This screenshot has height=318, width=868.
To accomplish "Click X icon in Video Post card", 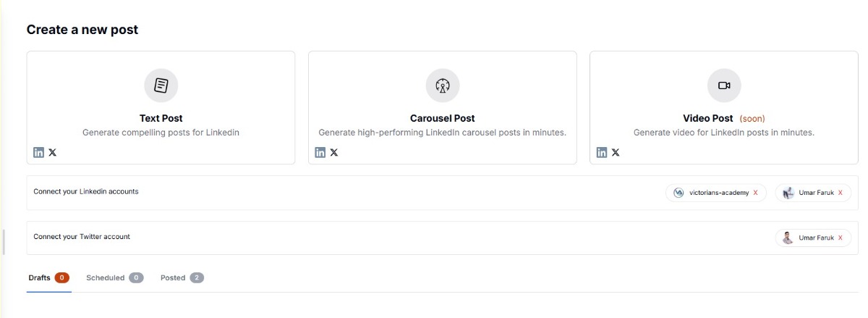I will pos(615,152).
